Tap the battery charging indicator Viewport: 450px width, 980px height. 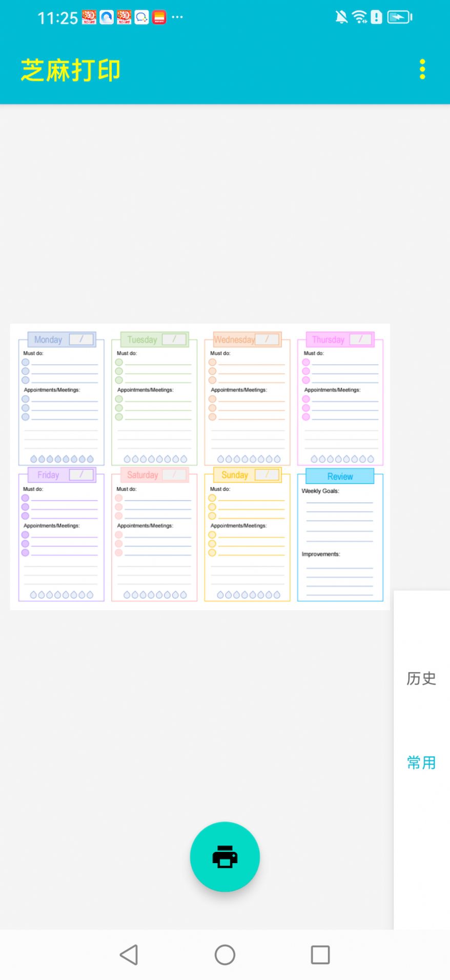(x=400, y=17)
